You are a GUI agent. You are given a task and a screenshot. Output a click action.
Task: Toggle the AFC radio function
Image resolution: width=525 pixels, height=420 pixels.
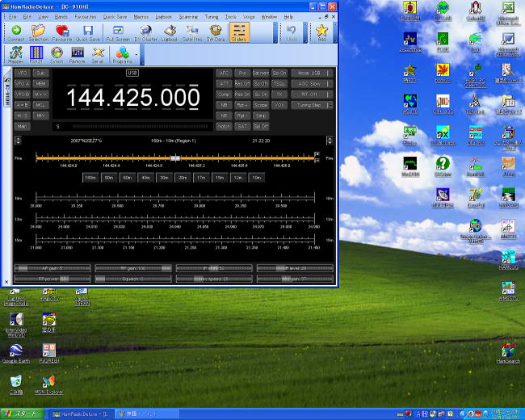click(224, 73)
